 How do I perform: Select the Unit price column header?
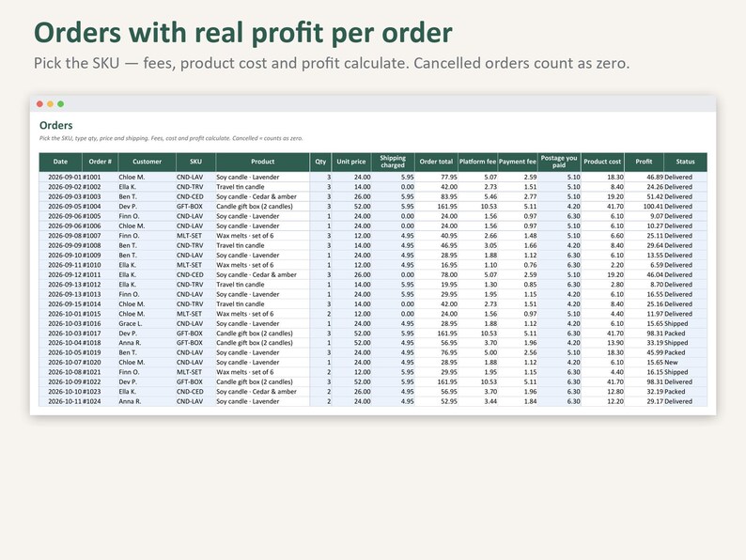351,162
